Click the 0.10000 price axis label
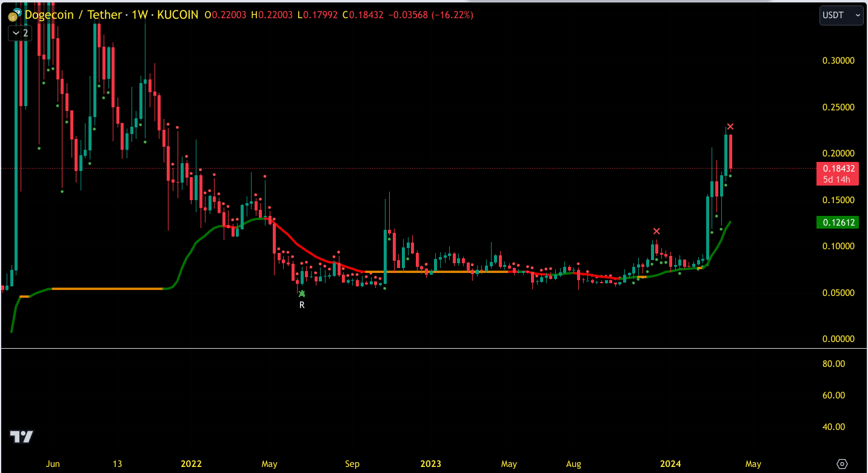 click(x=838, y=246)
